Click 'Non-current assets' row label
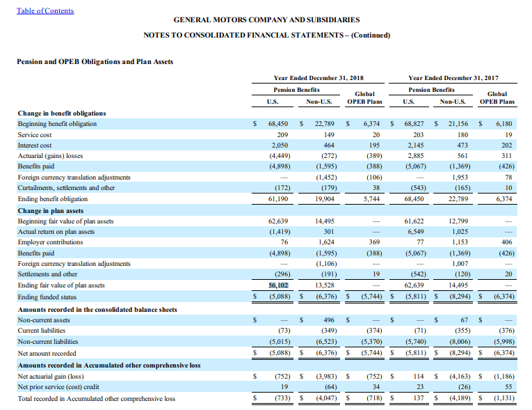The image size is (532, 410). click(x=44, y=320)
